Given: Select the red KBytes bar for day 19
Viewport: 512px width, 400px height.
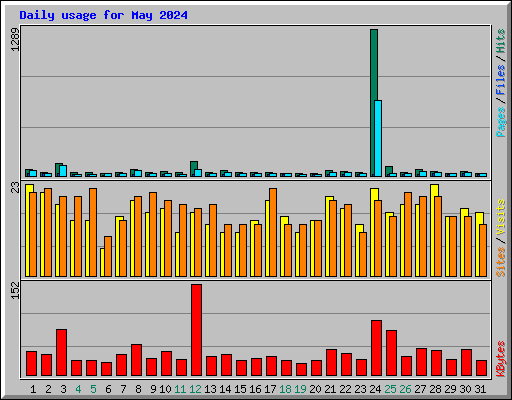Looking at the screenshot, I should point(301,370).
